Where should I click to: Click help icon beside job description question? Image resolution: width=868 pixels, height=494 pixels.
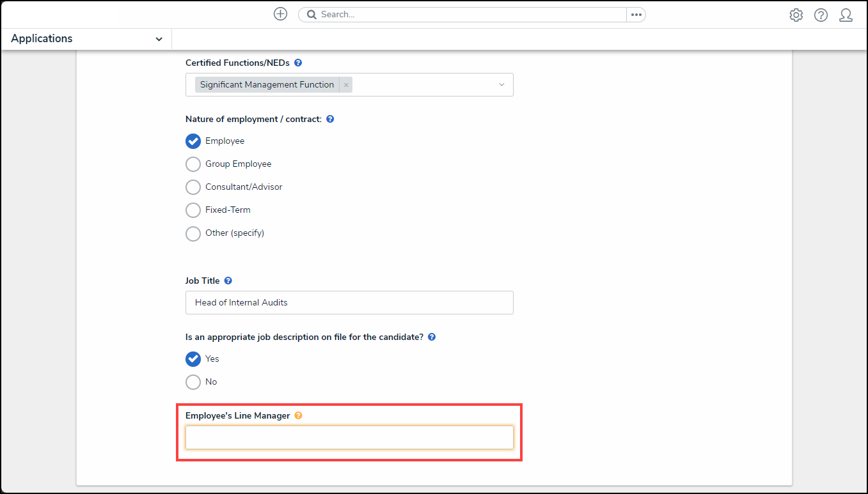(x=432, y=337)
